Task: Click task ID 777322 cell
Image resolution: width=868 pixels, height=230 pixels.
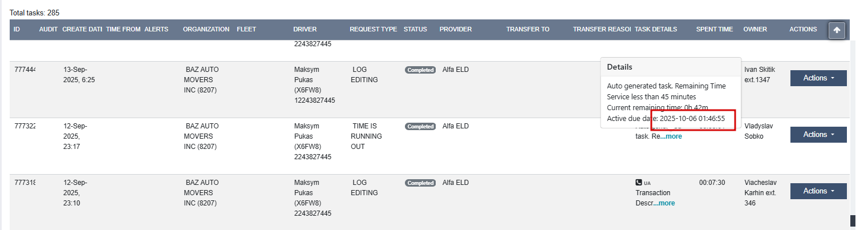Action: (x=25, y=126)
